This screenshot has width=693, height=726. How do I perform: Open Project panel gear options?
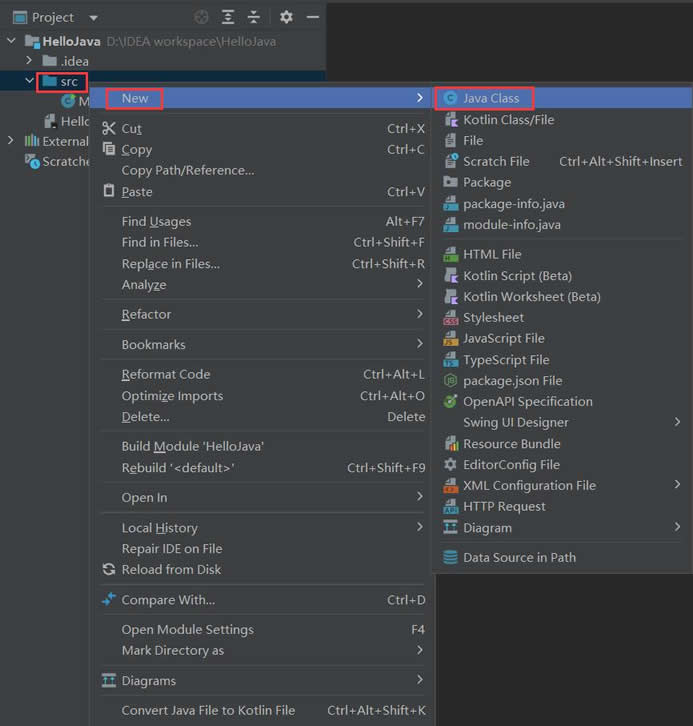tap(286, 17)
